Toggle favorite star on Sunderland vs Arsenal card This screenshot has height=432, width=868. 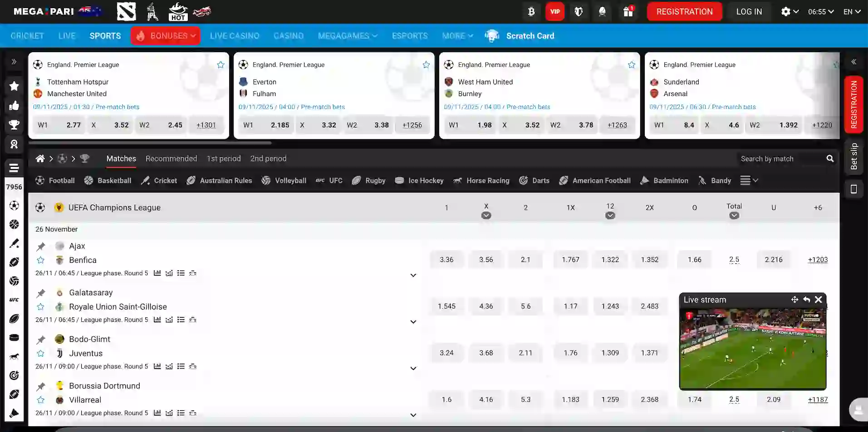[x=836, y=65]
